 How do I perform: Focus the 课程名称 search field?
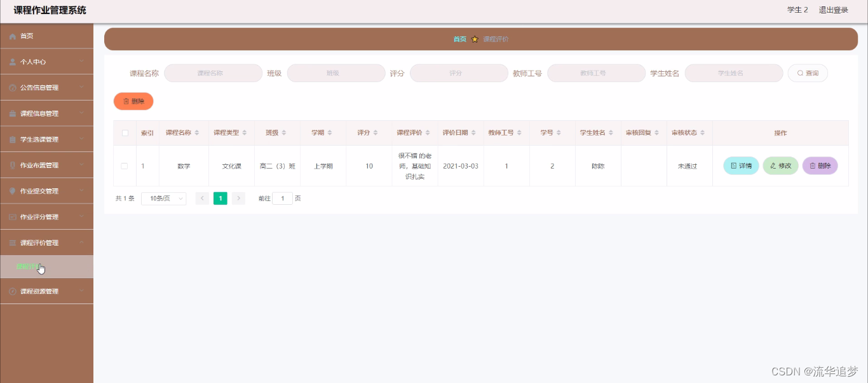[213, 73]
